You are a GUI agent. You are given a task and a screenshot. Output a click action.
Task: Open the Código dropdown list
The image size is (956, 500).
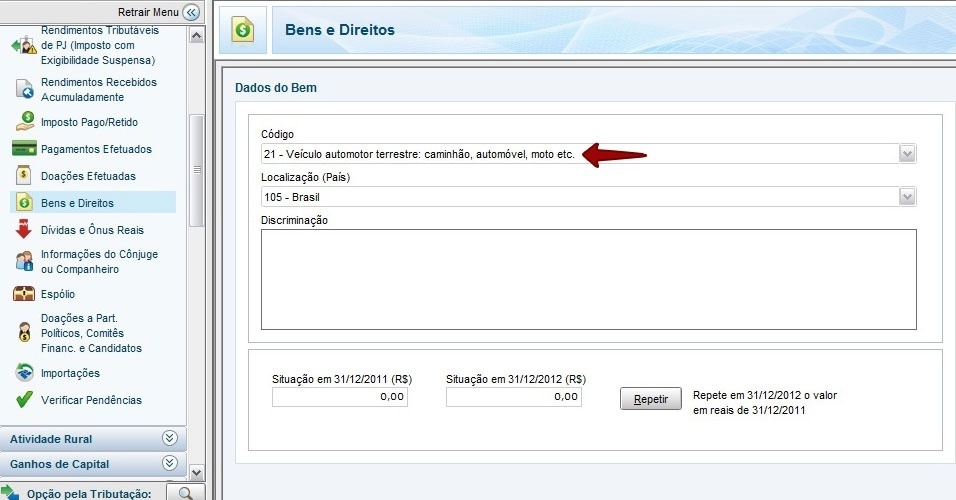pos(907,154)
